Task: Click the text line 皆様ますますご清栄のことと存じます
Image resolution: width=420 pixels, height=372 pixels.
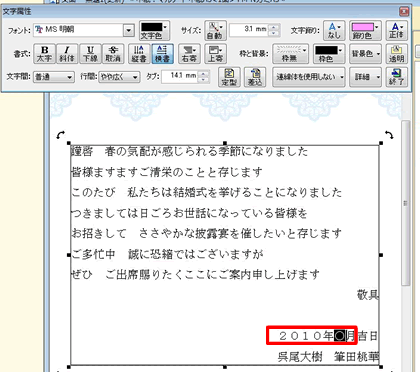Action: [167, 172]
